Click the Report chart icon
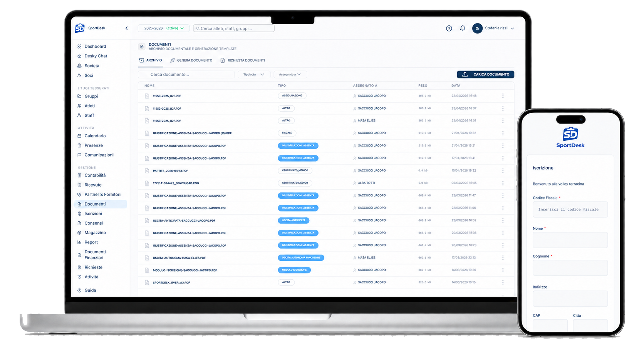 (79, 242)
